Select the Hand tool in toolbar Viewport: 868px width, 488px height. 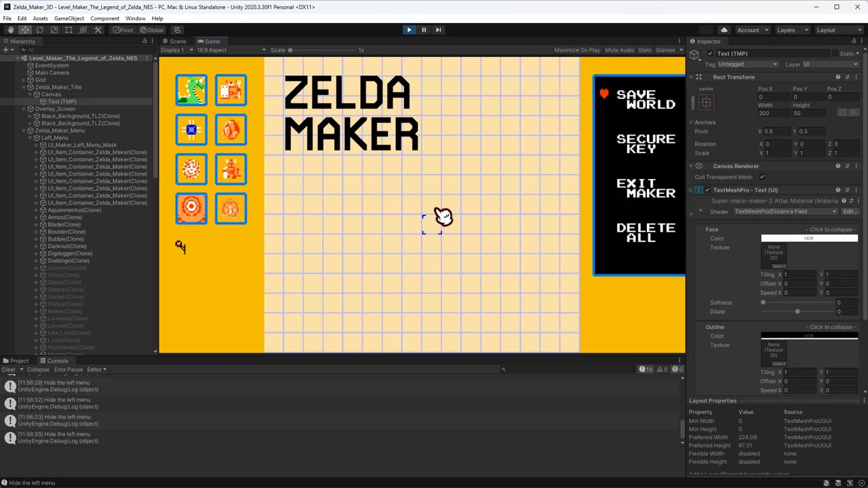click(x=11, y=30)
